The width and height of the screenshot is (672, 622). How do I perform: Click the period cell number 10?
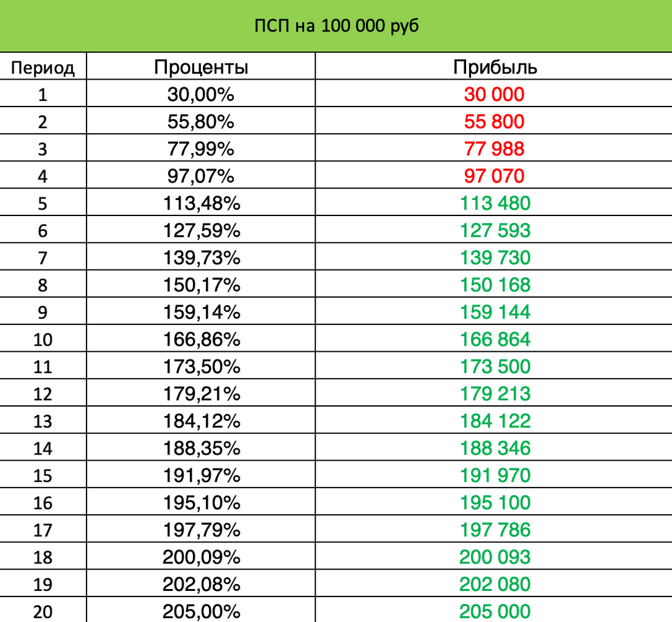click(43, 339)
